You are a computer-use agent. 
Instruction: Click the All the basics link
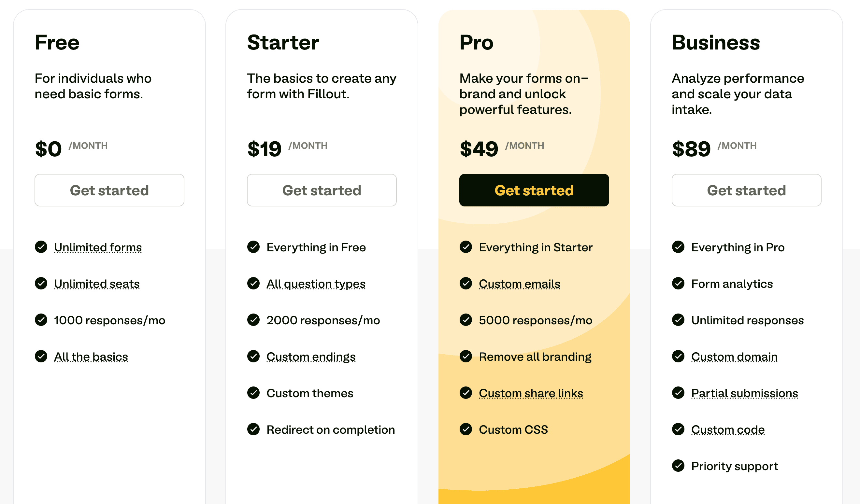click(91, 357)
